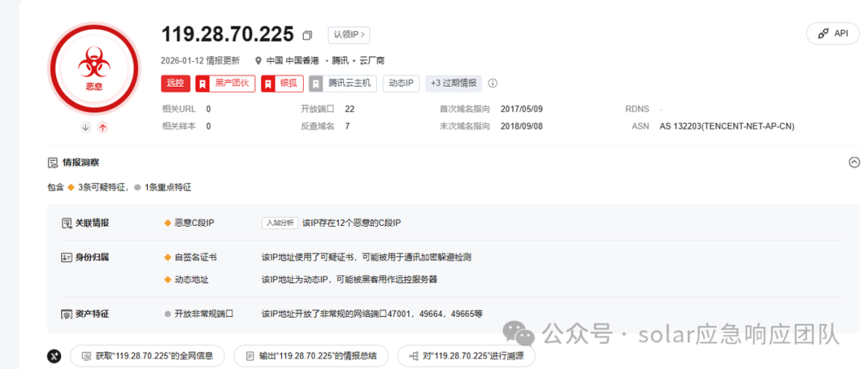The width and height of the screenshot is (868, 369).
Task: Click the last-pointed date 2018/09/08
Action: (522, 126)
